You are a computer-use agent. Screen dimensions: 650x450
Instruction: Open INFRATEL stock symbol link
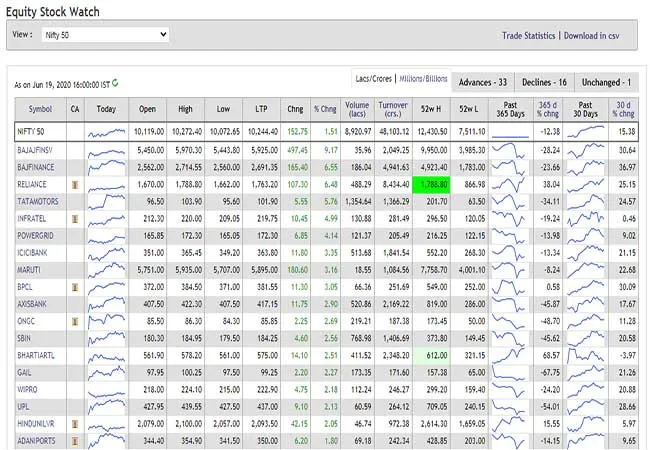32,219
